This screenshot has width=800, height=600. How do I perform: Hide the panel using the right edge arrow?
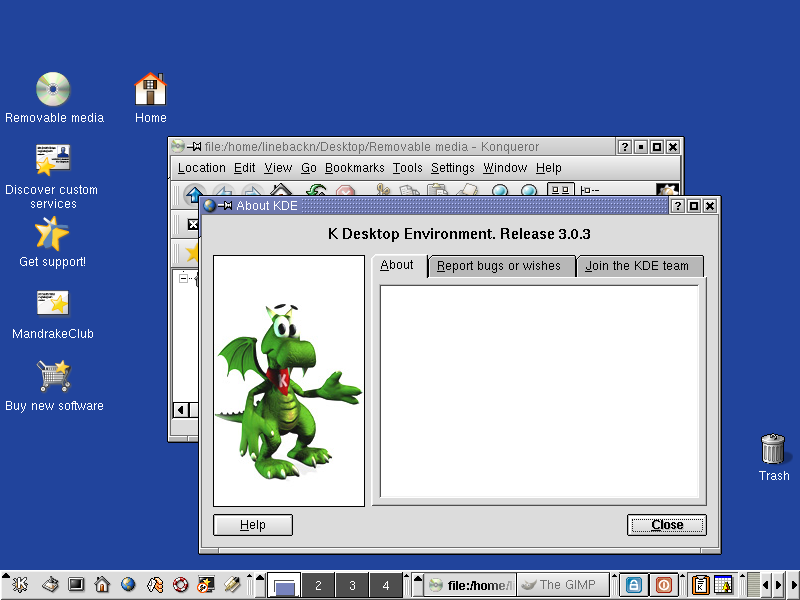coord(794,585)
